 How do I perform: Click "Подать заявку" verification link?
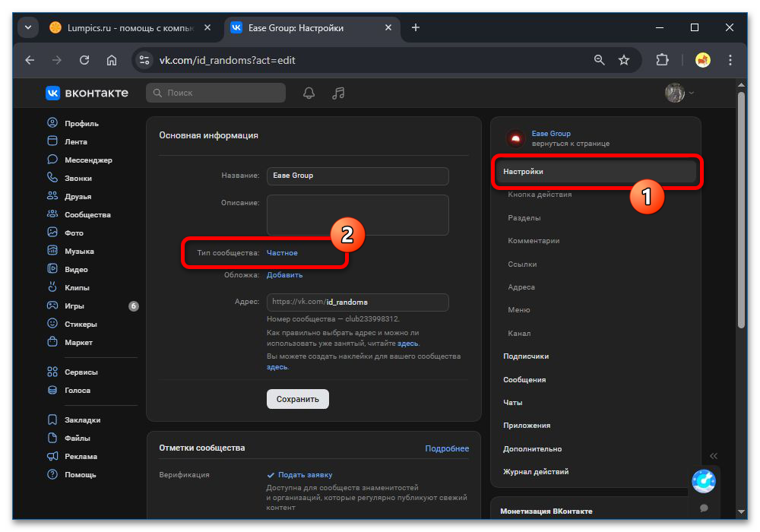[305, 475]
